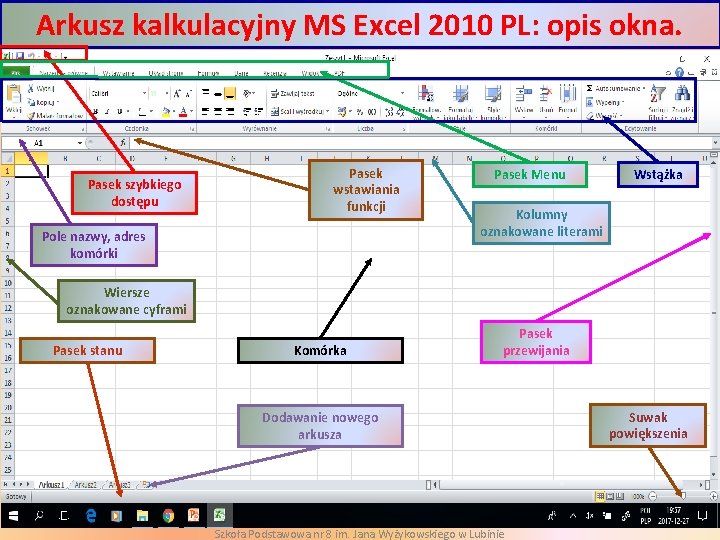The height and width of the screenshot is (540, 720).
Task: Click the decrease decimal icon
Action: click(400, 111)
